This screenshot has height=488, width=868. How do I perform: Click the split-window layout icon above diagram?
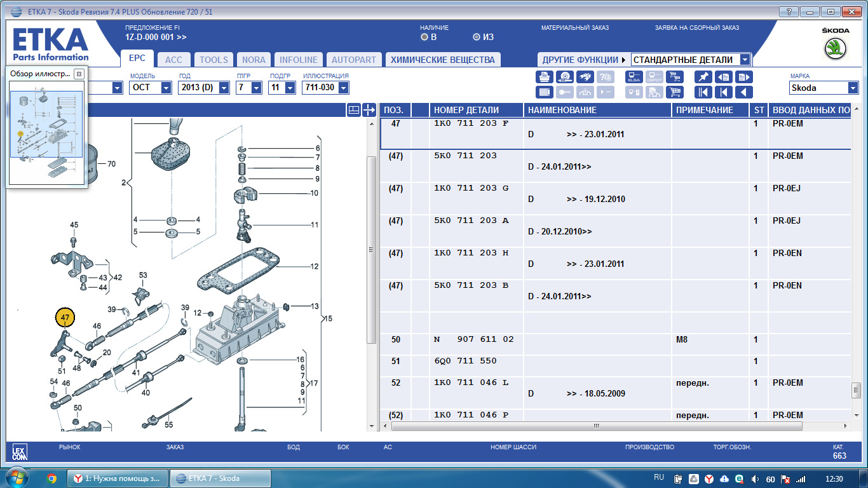354,110
